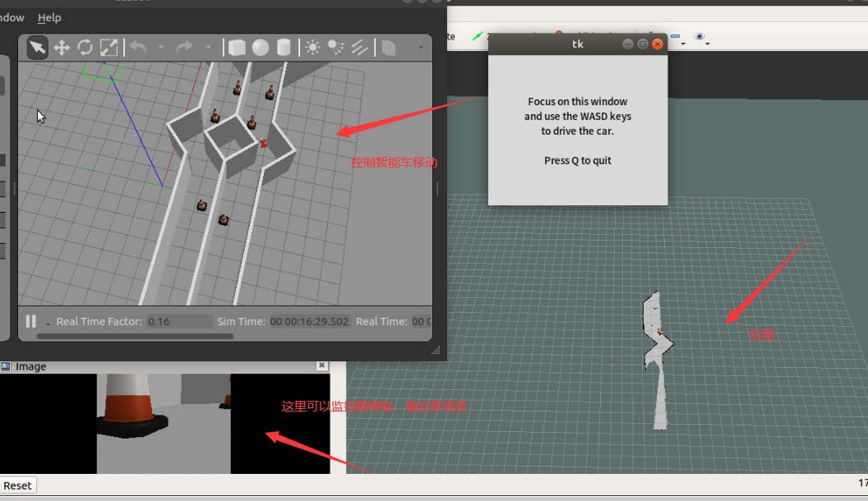Close the tk keyboard control window
The image size is (868, 501).
coord(658,44)
